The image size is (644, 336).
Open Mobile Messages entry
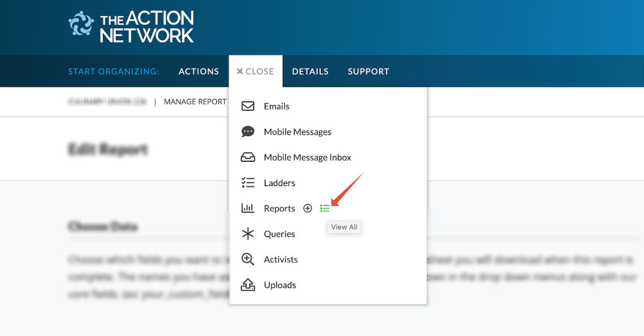[297, 132]
